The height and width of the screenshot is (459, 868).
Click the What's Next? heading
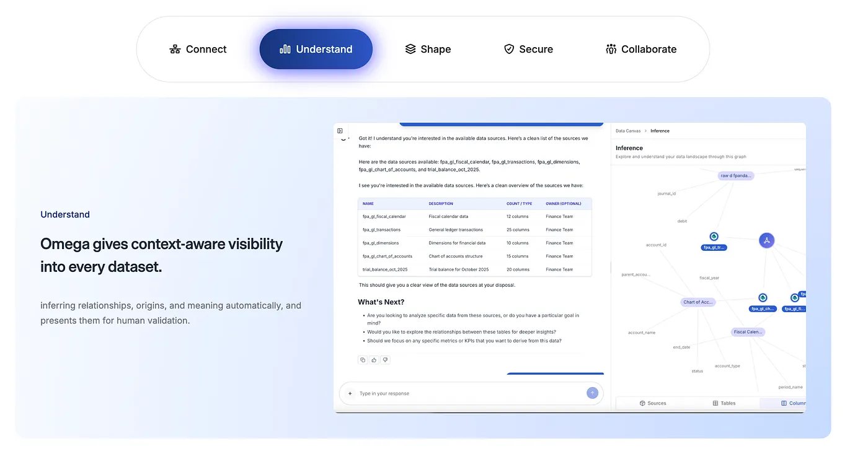pos(381,302)
